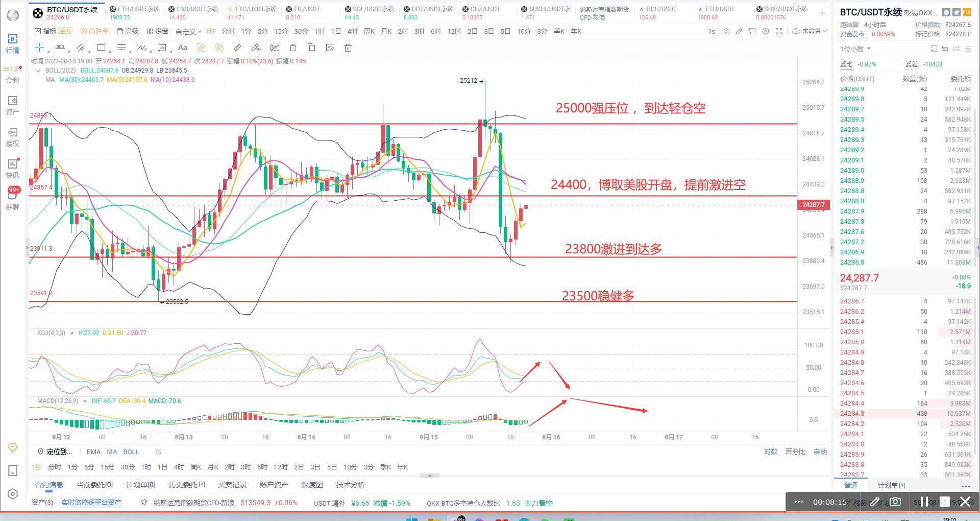The height and width of the screenshot is (521, 980).
Task: Enter fullscreen chart mode
Action: click(x=779, y=32)
